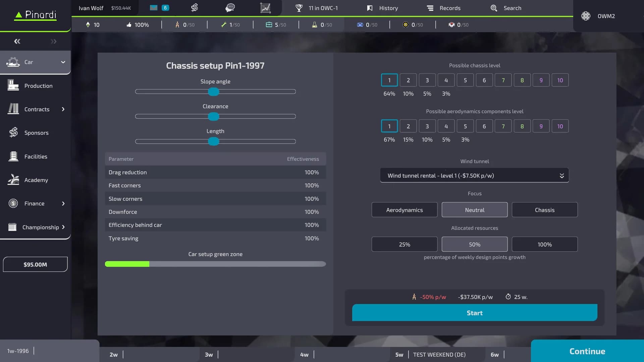
Task: Click the Ivan Wolf profile name
Action: pyautogui.click(x=91, y=8)
